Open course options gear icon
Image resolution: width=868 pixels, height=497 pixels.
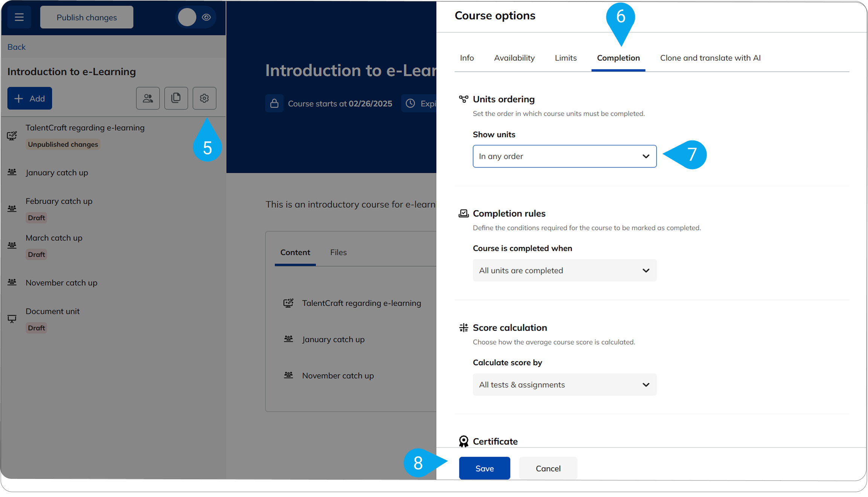click(x=204, y=98)
